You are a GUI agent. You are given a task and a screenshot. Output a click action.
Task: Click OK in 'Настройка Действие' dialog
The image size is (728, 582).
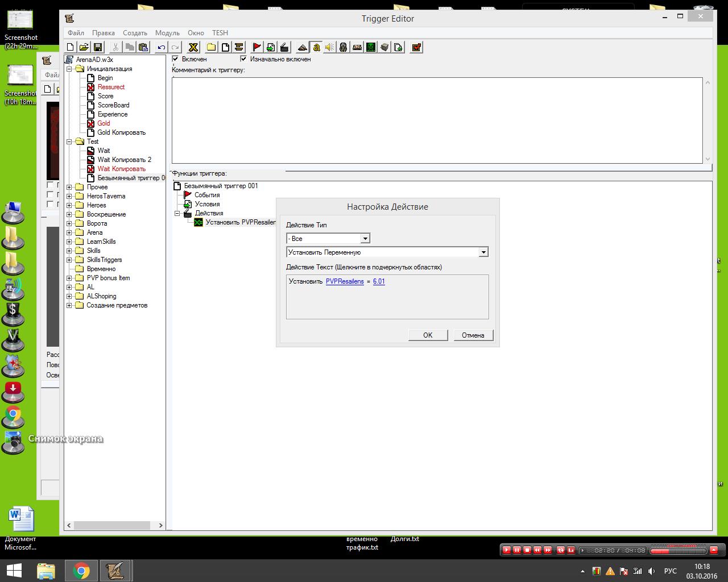point(428,335)
